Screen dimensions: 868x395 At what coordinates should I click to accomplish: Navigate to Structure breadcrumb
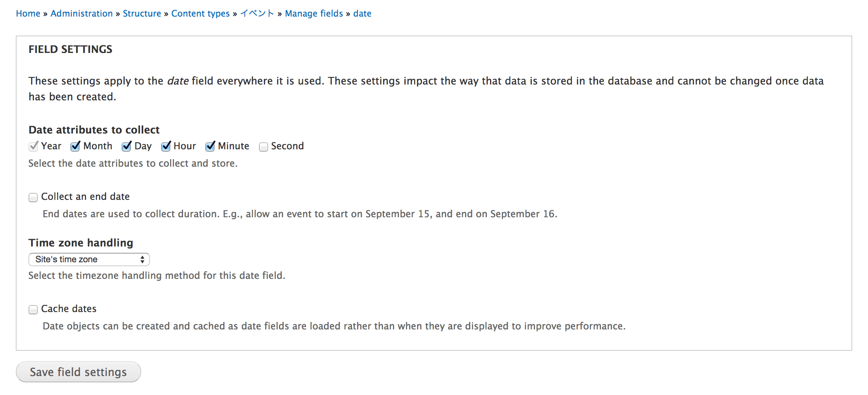click(x=142, y=13)
